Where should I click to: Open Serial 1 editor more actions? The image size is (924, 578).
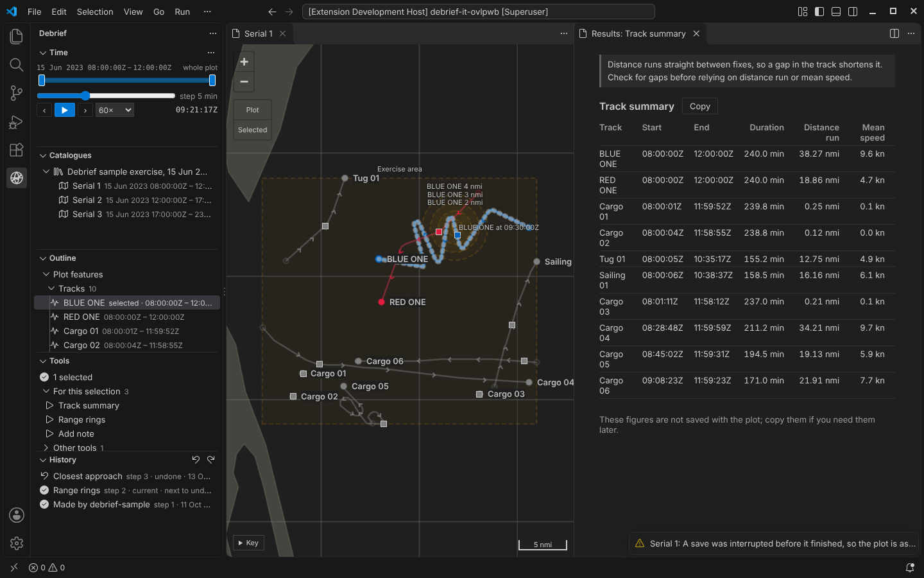coord(564,33)
